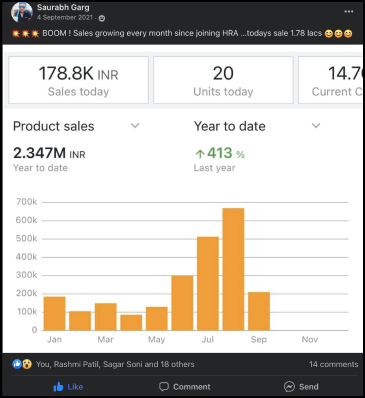The width and height of the screenshot is (365, 398).
Task: Click the July sales bar
Action: (x=208, y=284)
